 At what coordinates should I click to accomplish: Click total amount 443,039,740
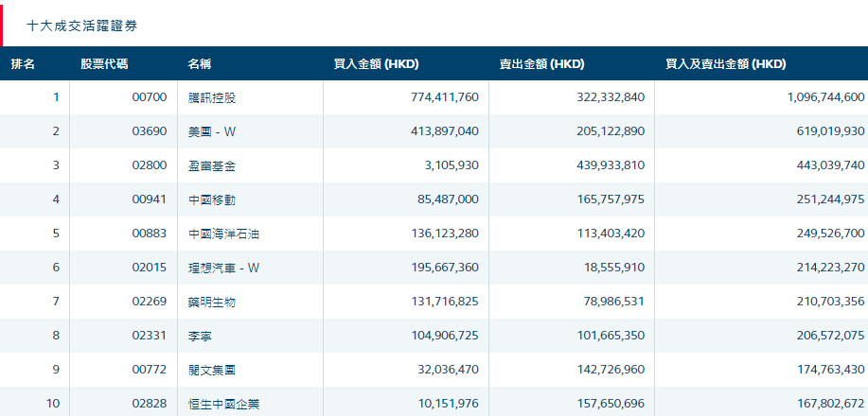(x=831, y=165)
